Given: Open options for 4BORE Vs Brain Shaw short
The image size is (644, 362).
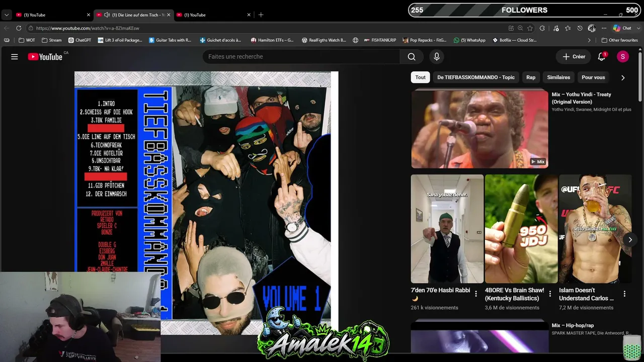Looking at the screenshot, I should [550, 294].
